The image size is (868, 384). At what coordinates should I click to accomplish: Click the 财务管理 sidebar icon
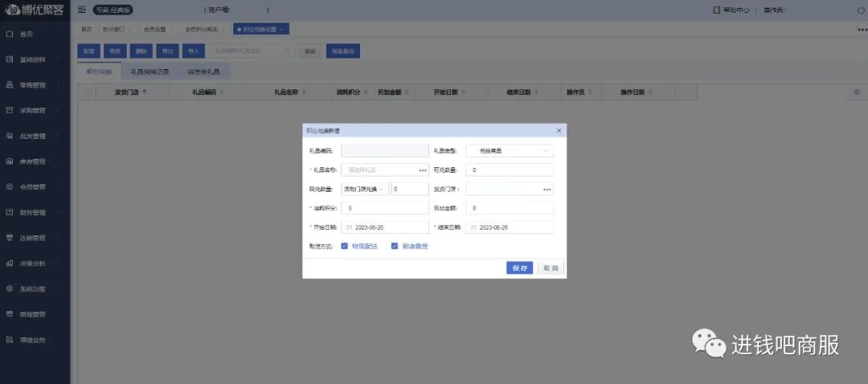click(10, 212)
